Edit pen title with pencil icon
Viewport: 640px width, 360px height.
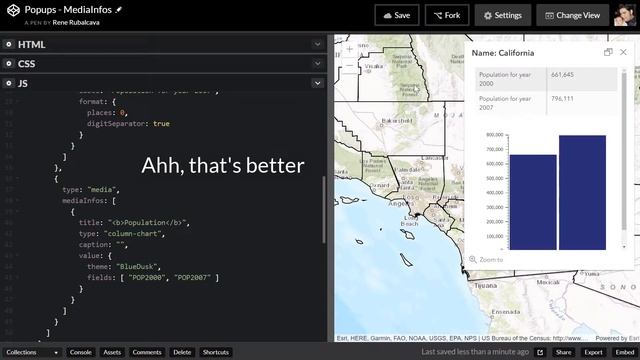pos(119,10)
